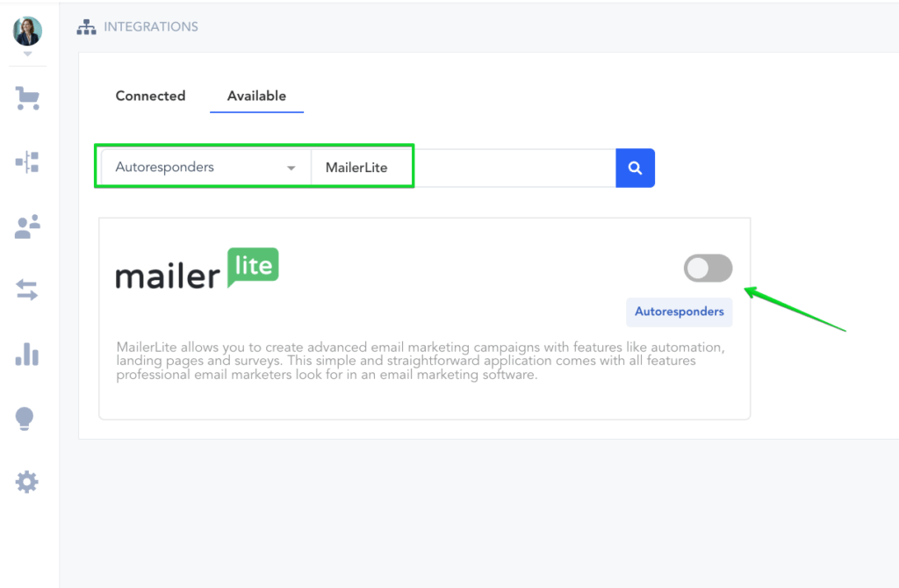This screenshot has width=899, height=588.
Task: Open settings using the gear icon
Action: [27, 481]
